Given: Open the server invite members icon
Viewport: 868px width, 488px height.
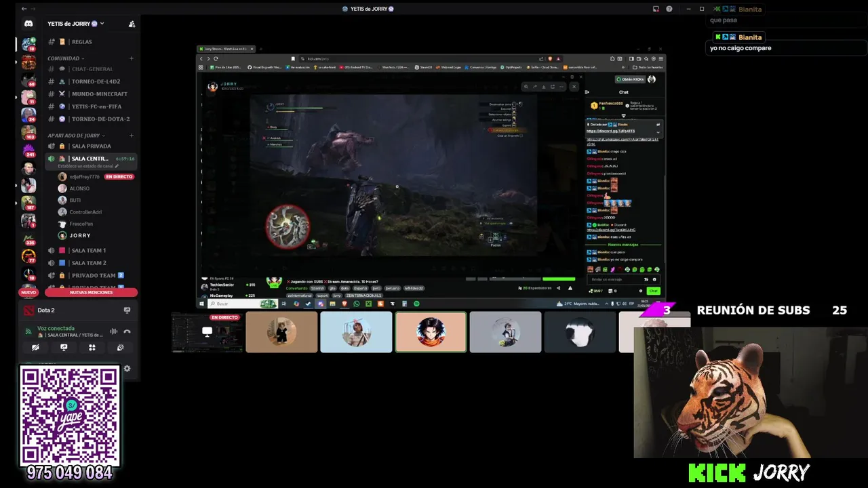Looking at the screenshot, I should click(x=132, y=24).
